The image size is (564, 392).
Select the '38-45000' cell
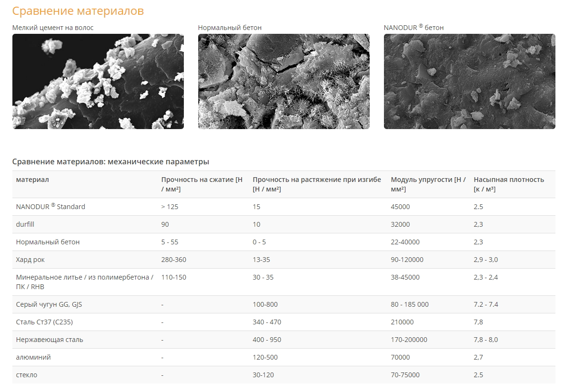click(x=405, y=277)
